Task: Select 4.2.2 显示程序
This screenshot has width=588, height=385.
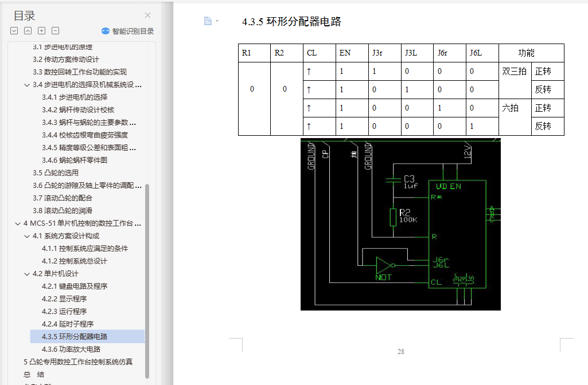Action: (64, 299)
